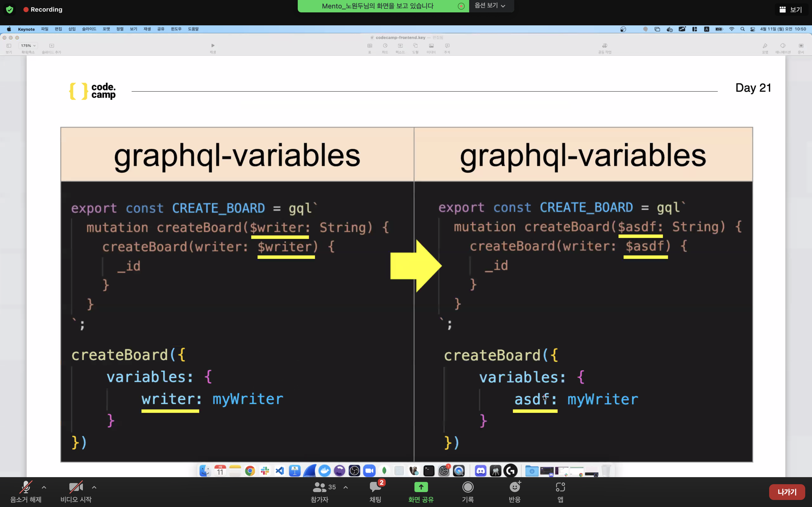This screenshot has height=507, width=812.
Task: Open the view options dropdown at top
Action: coord(490,6)
